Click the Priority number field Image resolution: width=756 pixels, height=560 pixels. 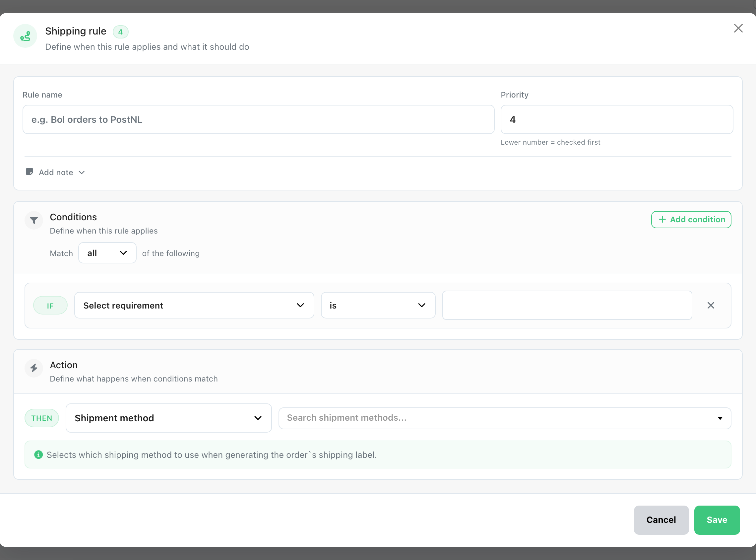617,120
